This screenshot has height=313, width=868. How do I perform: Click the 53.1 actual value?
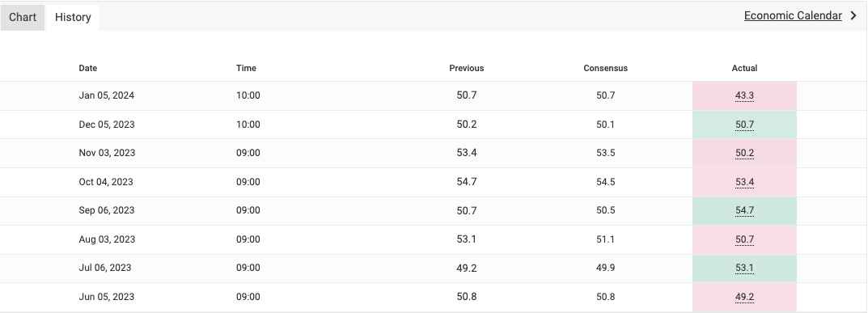click(744, 268)
